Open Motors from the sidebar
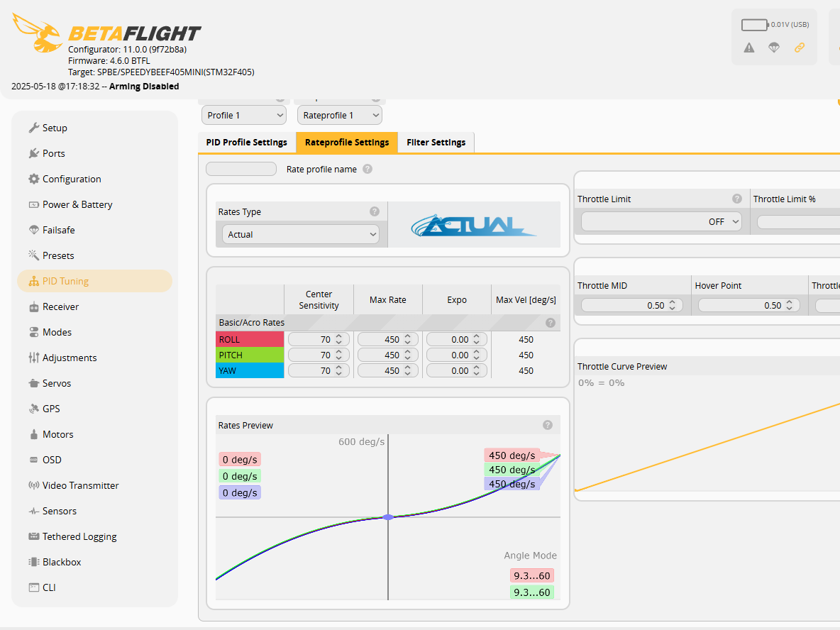The width and height of the screenshot is (840, 630). 55,433
